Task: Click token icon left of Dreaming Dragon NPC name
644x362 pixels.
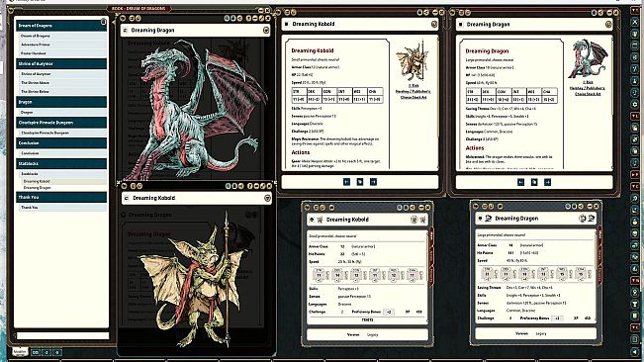Action: 489,219
